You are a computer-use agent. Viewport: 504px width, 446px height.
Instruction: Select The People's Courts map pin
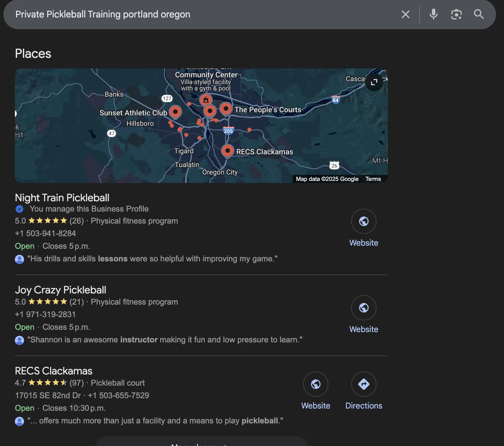226,109
